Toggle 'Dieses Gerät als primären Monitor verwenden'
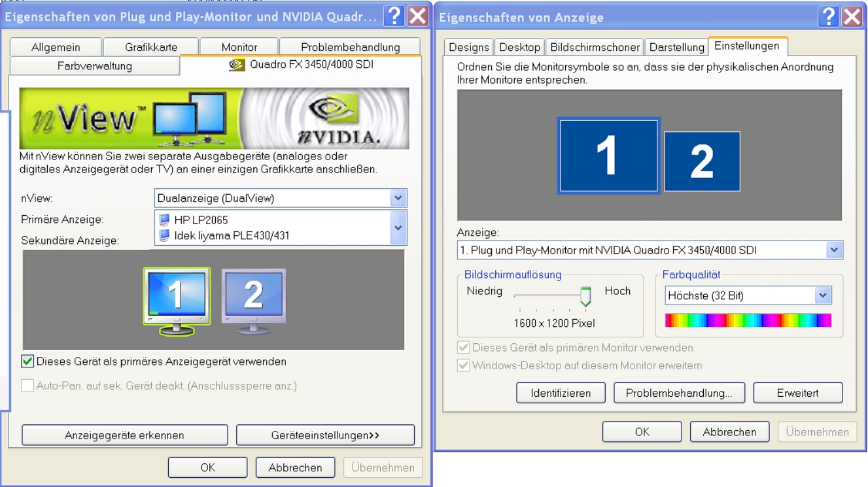The width and height of the screenshot is (868, 487). [463, 348]
